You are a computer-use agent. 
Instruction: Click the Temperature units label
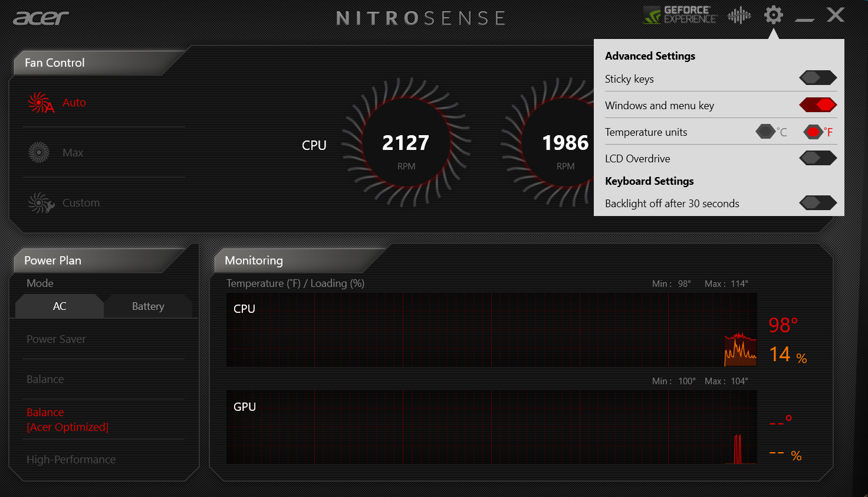pos(646,132)
